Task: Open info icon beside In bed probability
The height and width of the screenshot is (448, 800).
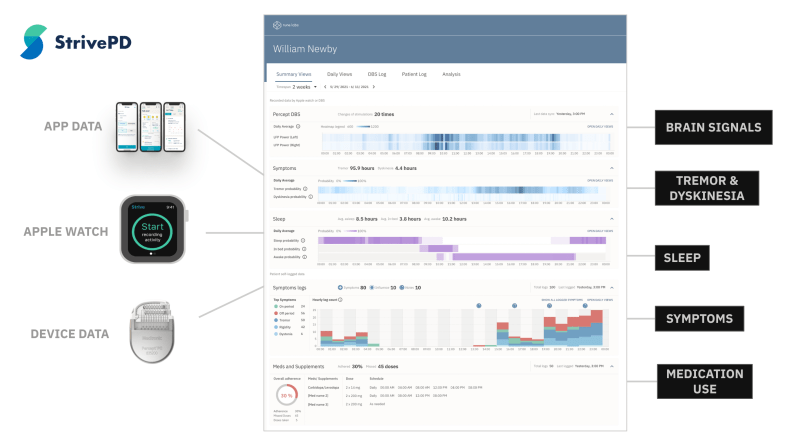Action: coord(304,249)
